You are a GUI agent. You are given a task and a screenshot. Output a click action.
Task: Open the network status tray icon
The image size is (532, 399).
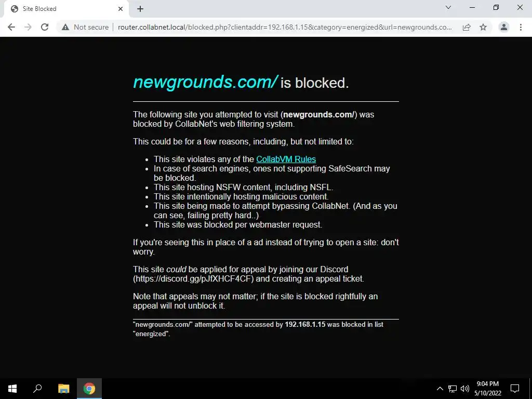point(453,389)
